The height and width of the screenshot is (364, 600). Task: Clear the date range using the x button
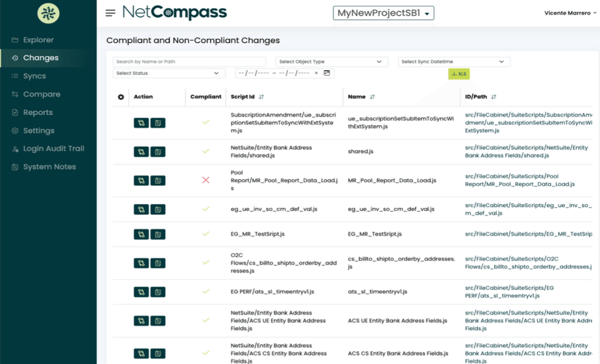point(316,73)
